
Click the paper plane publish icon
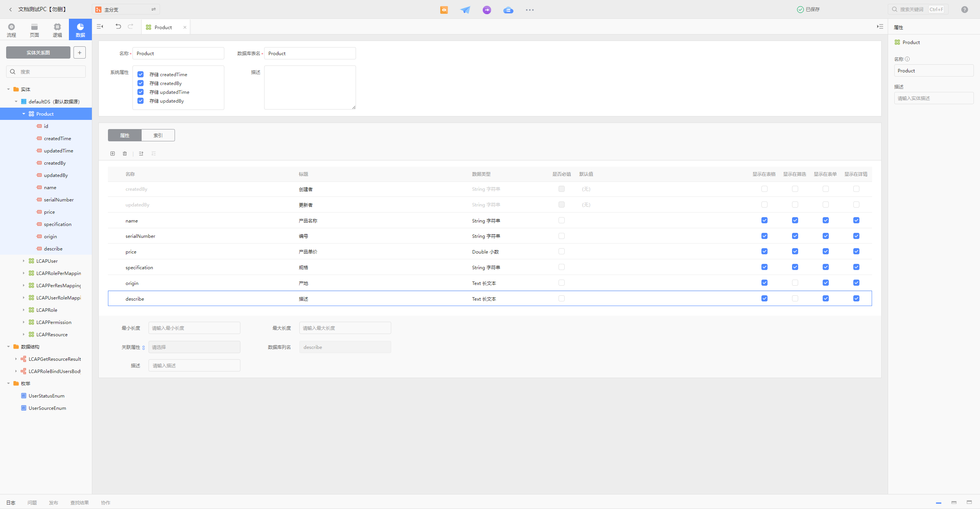click(465, 10)
